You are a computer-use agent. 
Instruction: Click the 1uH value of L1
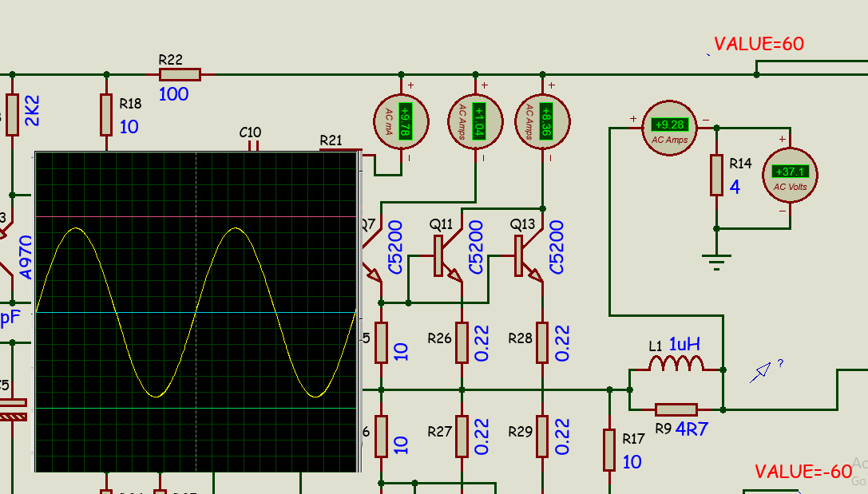[685, 344]
